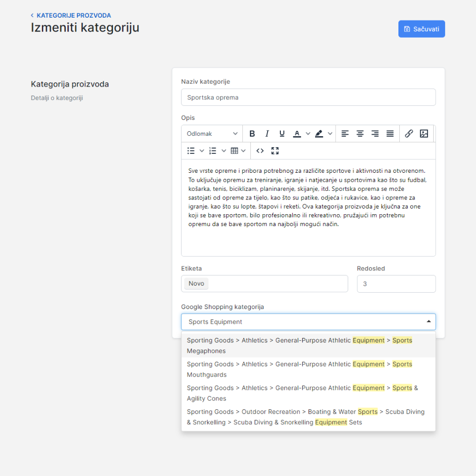
Task: Insert an image into the description
Action: [424, 134]
